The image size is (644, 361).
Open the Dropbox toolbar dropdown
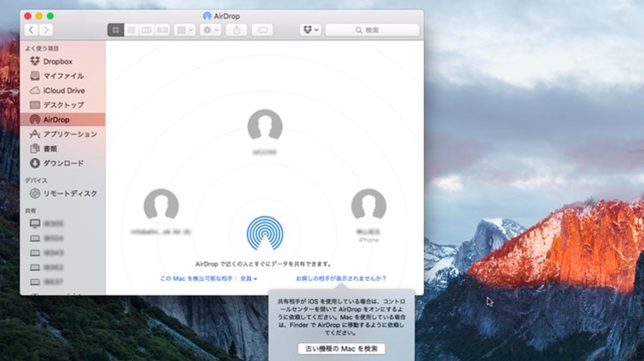[310, 30]
